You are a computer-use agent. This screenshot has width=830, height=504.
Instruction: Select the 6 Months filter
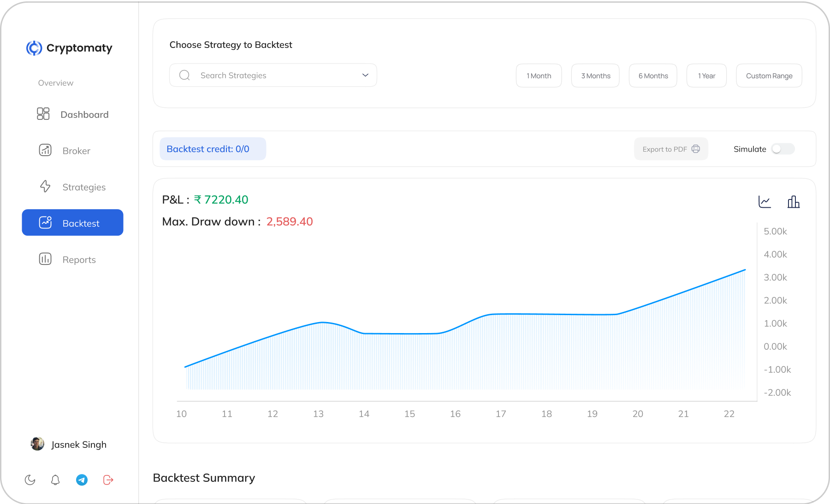[x=652, y=75]
